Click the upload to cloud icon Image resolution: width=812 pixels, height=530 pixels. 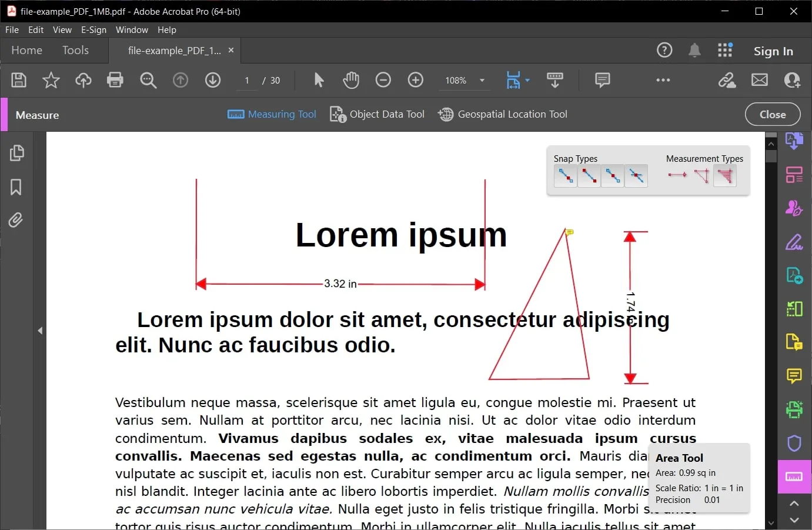[83, 80]
